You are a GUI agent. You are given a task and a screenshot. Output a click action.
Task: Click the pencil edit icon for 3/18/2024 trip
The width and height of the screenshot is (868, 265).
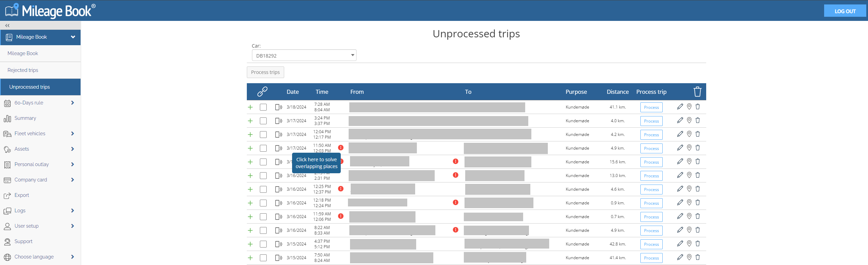[x=680, y=107]
